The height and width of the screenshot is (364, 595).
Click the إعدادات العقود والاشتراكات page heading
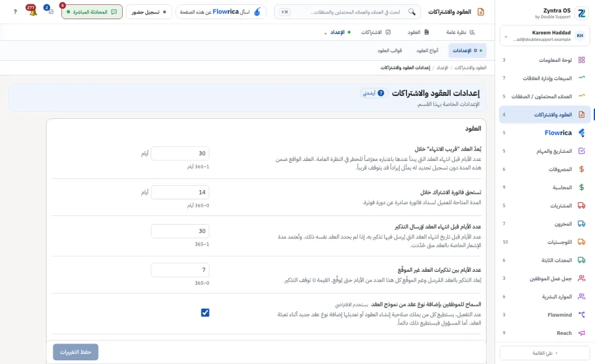(x=436, y=93)
